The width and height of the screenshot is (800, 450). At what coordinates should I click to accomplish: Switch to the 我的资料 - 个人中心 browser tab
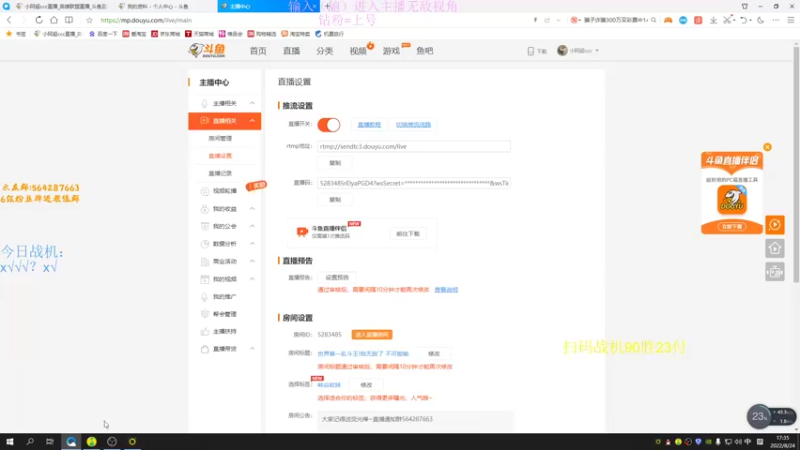(x=158, y=6)
